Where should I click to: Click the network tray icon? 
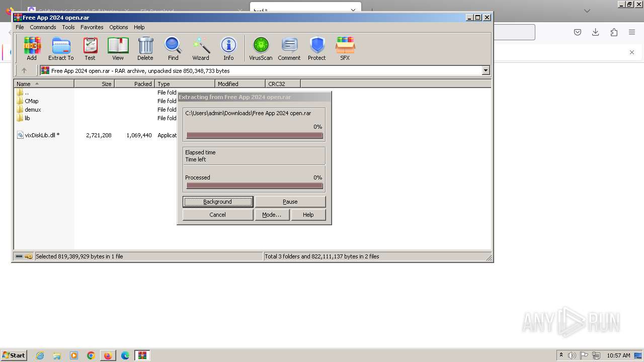pos(596,355)
